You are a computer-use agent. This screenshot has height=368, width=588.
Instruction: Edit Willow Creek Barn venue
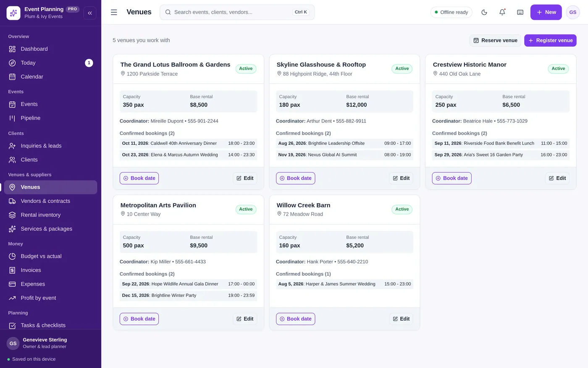point(401,319)
